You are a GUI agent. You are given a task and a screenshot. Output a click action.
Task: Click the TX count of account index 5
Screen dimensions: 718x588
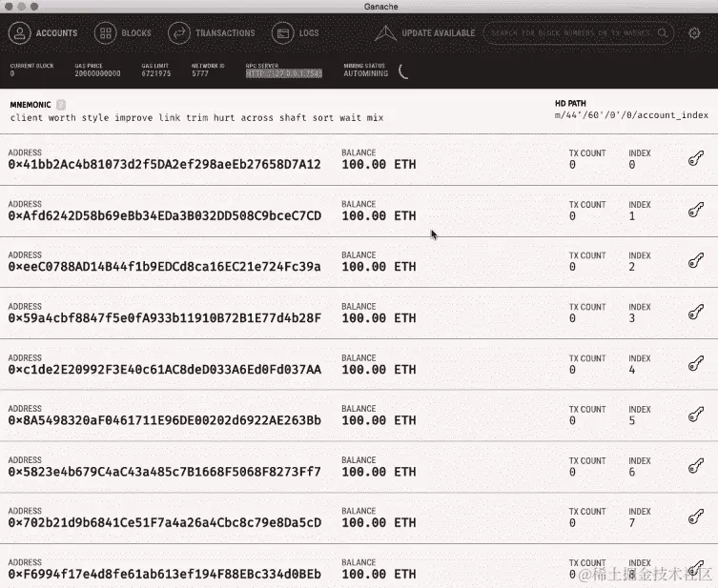coord(572,420)
